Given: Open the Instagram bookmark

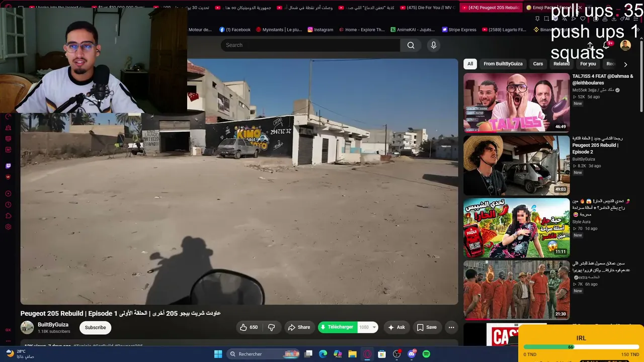Looking at the screenshot, I should [x=319, y=30].
